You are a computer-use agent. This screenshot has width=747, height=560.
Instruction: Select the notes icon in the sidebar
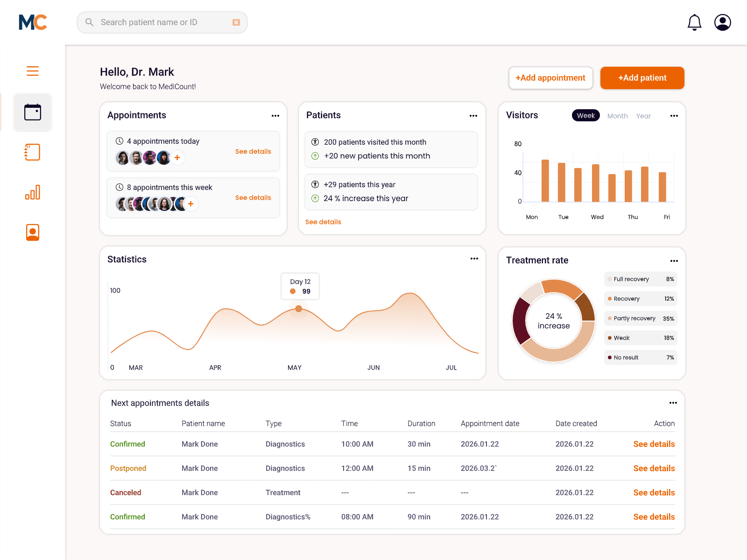(32, 152)
